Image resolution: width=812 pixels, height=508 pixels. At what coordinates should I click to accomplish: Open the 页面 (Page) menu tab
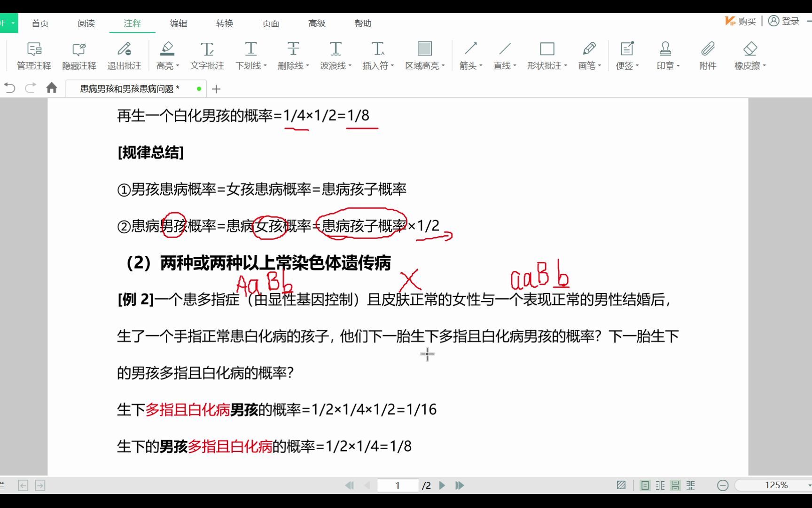pos(271,23)
